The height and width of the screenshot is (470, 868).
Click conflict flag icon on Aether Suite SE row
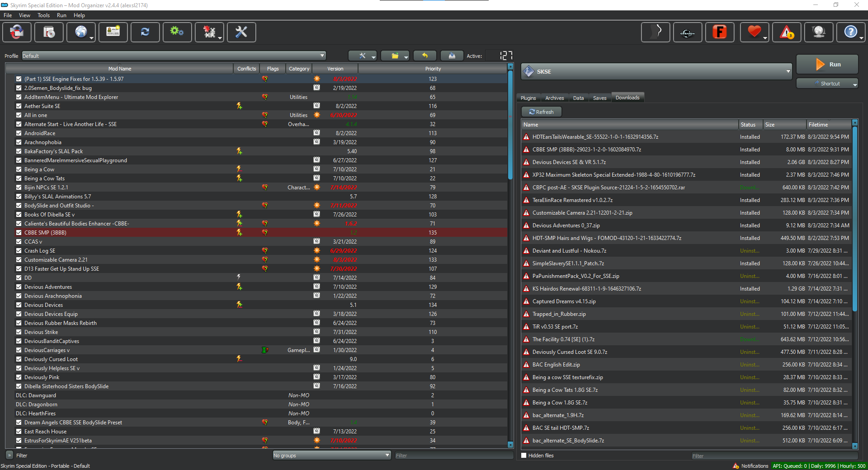239,106
